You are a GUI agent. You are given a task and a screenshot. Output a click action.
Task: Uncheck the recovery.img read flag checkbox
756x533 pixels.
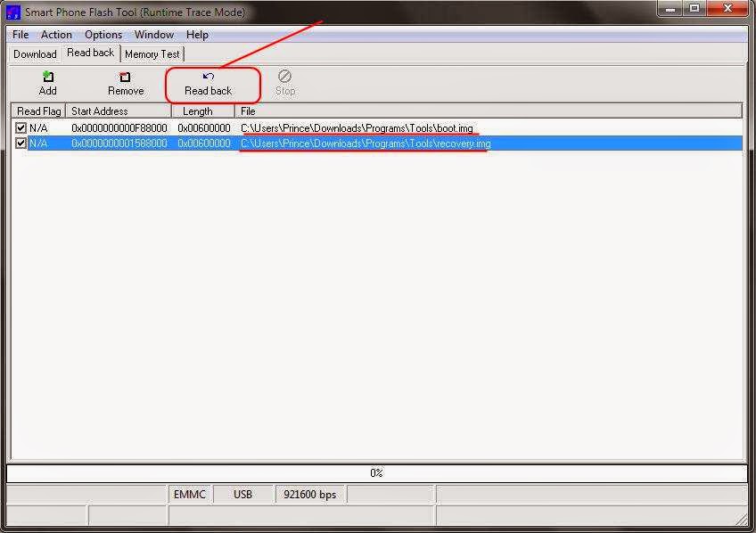point(21,143)
